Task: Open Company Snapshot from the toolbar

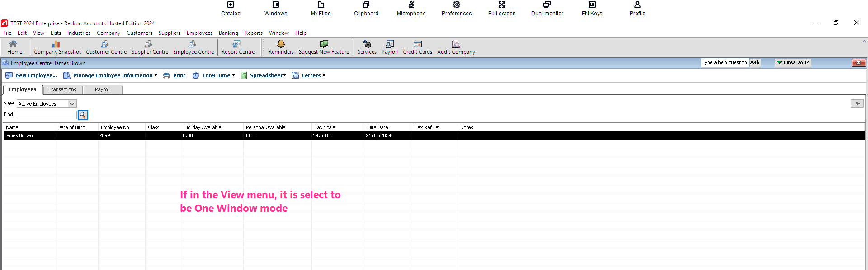Action: (57, 47)
